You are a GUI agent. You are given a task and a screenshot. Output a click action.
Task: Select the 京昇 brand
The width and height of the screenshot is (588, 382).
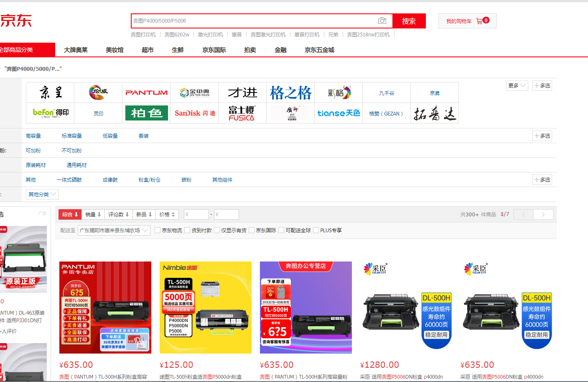[435, 93]
